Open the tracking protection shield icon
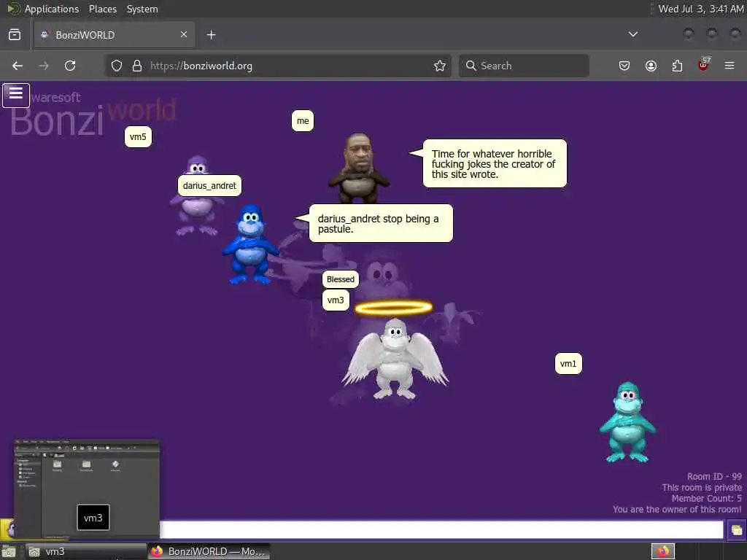This screenshot has width=747, height=560. click(117, 66)
